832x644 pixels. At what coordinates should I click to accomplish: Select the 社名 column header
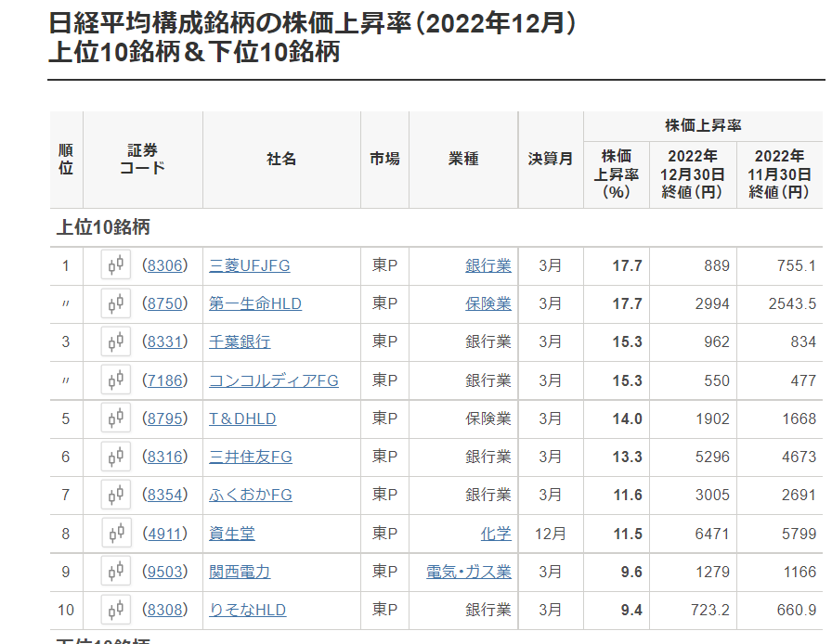tap(281, 159)
